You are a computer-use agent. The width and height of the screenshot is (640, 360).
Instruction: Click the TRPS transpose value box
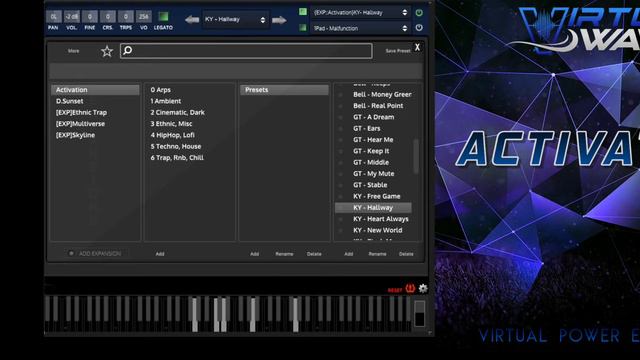126,17
